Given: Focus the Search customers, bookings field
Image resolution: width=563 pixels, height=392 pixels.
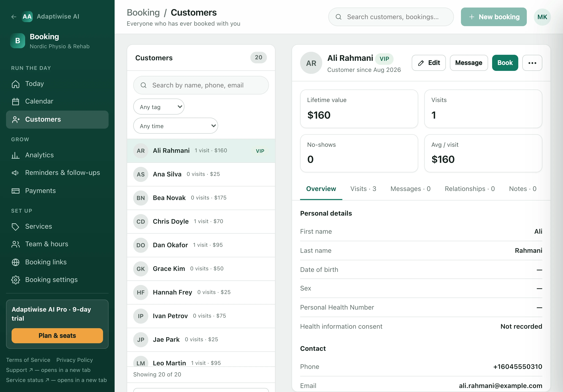Looking at the screenshot, I should coord(391,17).
